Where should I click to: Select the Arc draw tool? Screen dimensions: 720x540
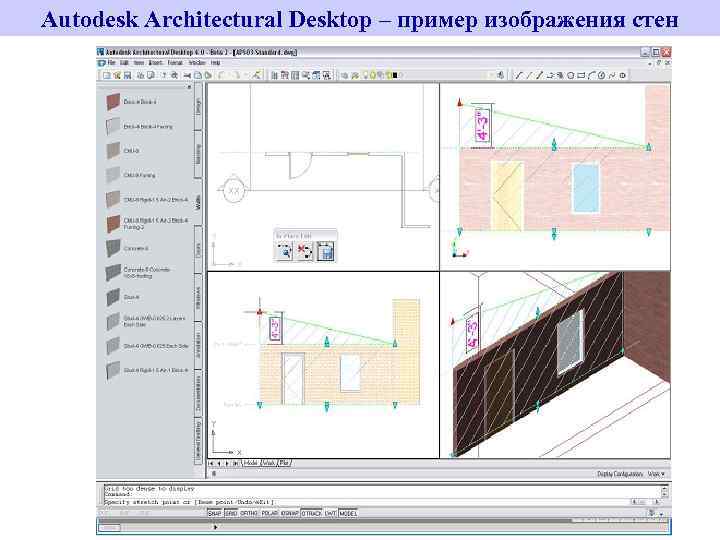591,75
